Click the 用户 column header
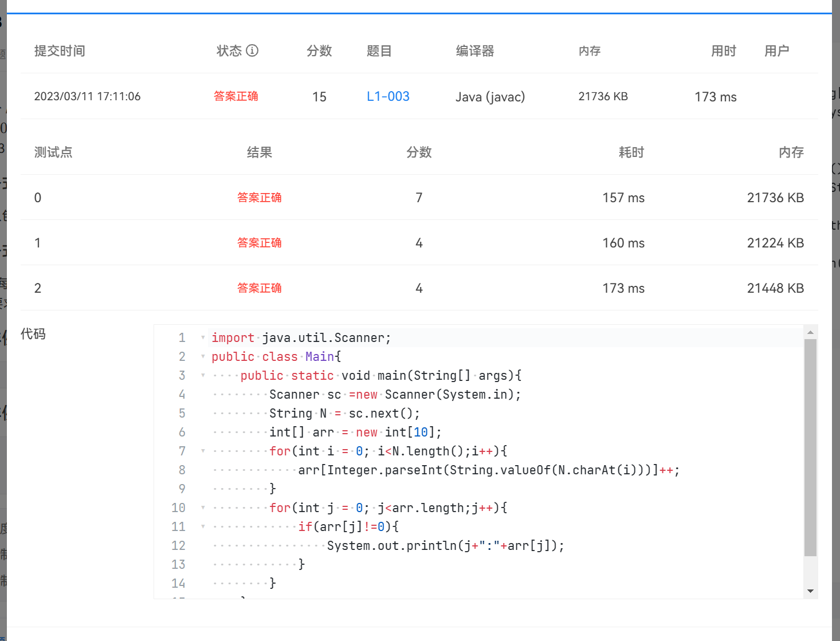 pyautogui.click(x=777, y=51)
